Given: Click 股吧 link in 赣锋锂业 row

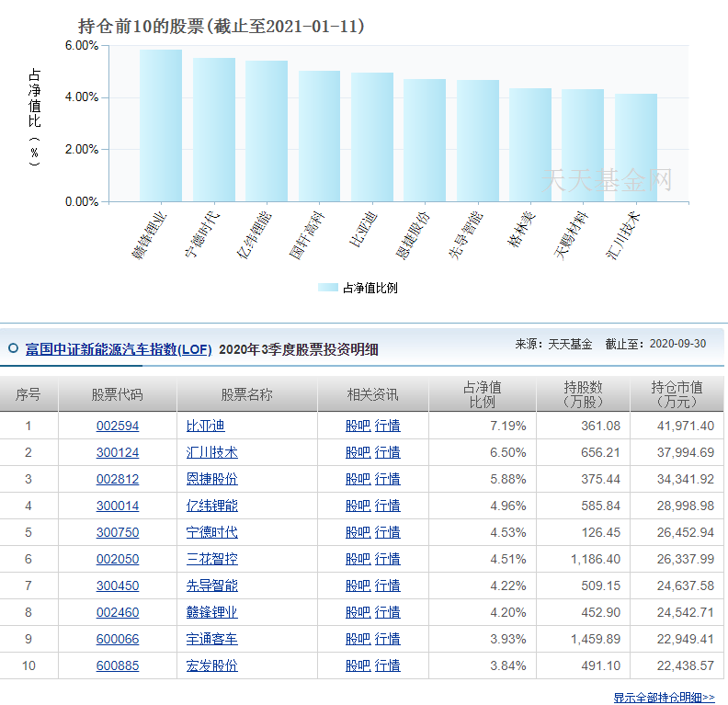Looking at the screenshot, I should 358,613.
